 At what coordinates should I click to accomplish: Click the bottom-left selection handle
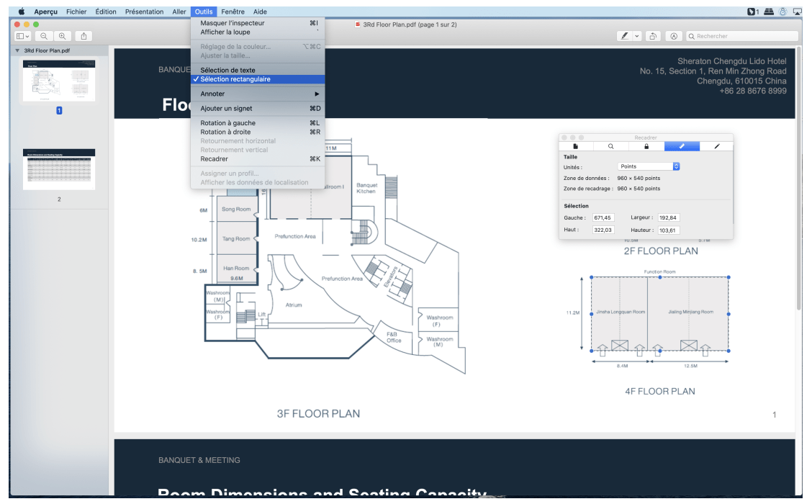pyautogui.click(x=592, y=351)
